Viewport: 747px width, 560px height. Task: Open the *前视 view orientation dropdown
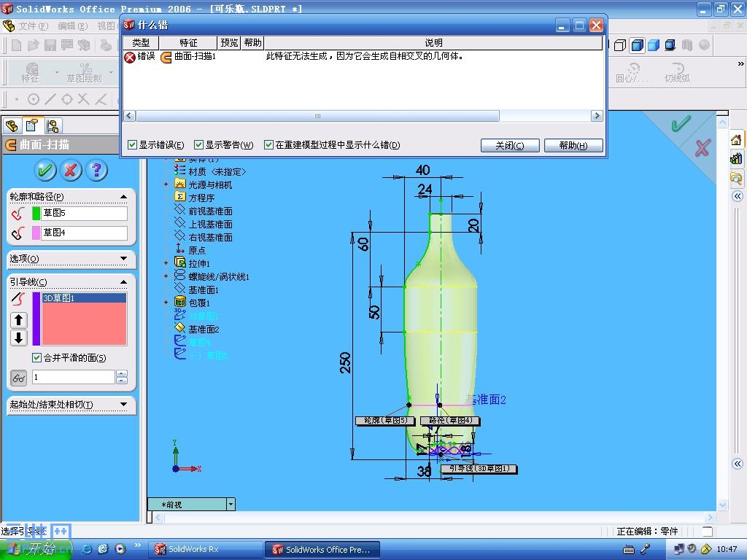pos(231,504)
